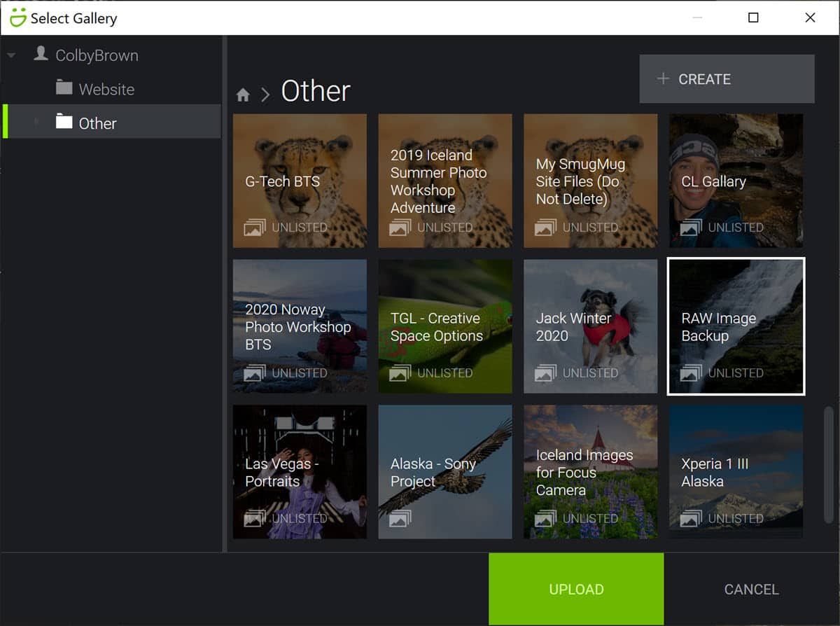Click gallery icon on RAW Image Backup tile

click(692, 373)
